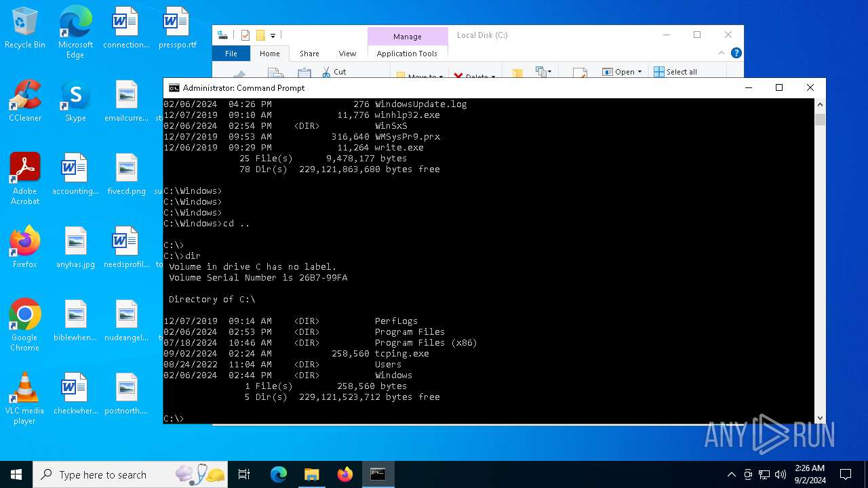Image resolution: width=868 pixels, height=488 pixels.
Task: Open the connection Word document icon
Action: click(126, 28)
